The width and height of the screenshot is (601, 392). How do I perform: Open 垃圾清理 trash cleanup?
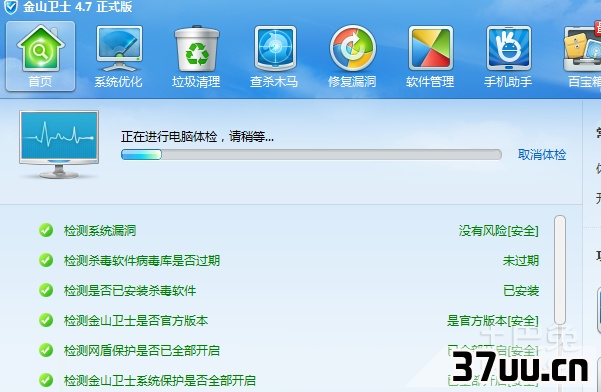click(x=196, y=56)
